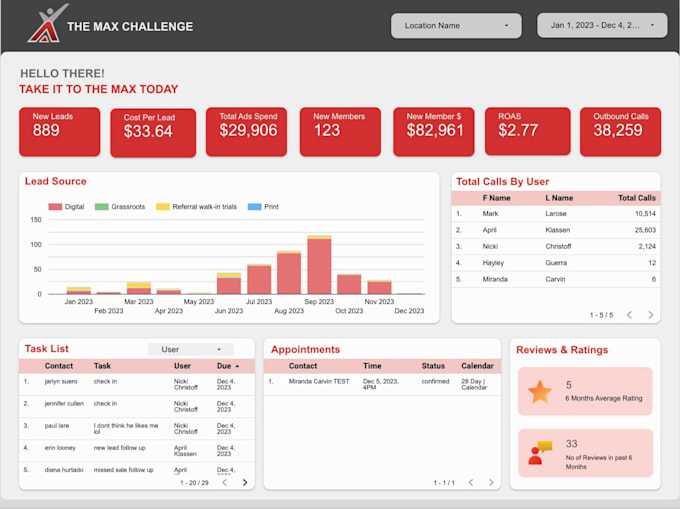The image size is (680, 509).
Task: Click the Outbound Calls scorecard
Action: click(x=621, y=132)
